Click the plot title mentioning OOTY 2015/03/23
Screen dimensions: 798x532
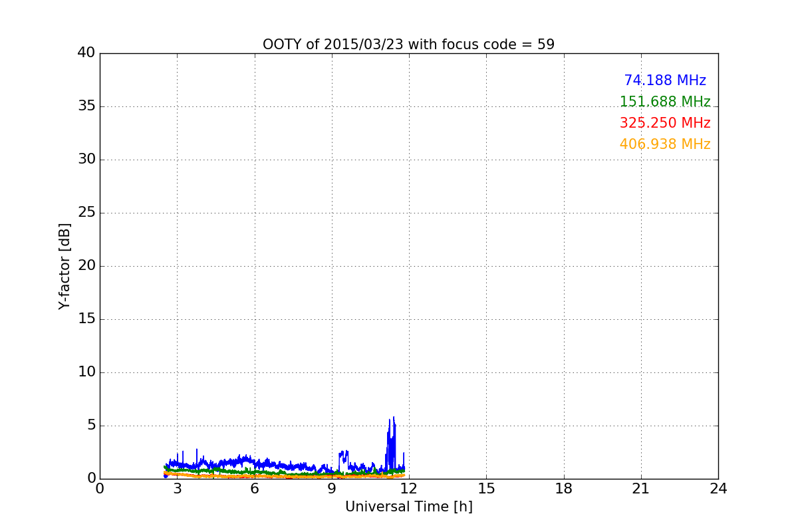[x=408, y=45]
